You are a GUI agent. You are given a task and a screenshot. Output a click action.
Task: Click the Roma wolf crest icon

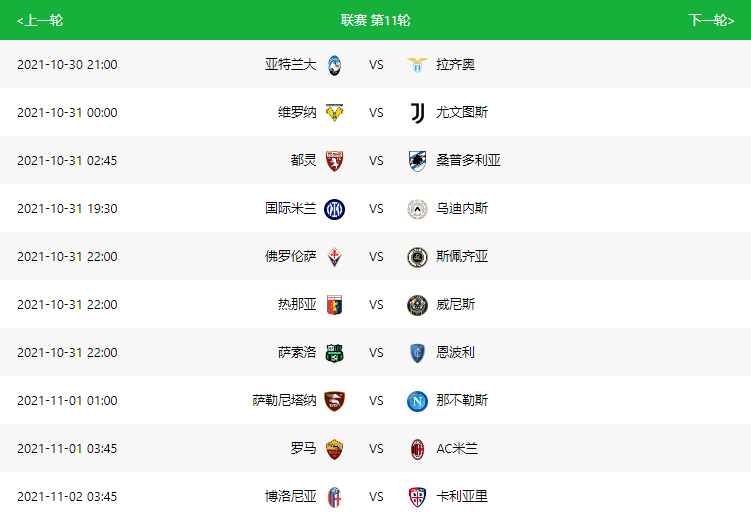pos(334,449)
